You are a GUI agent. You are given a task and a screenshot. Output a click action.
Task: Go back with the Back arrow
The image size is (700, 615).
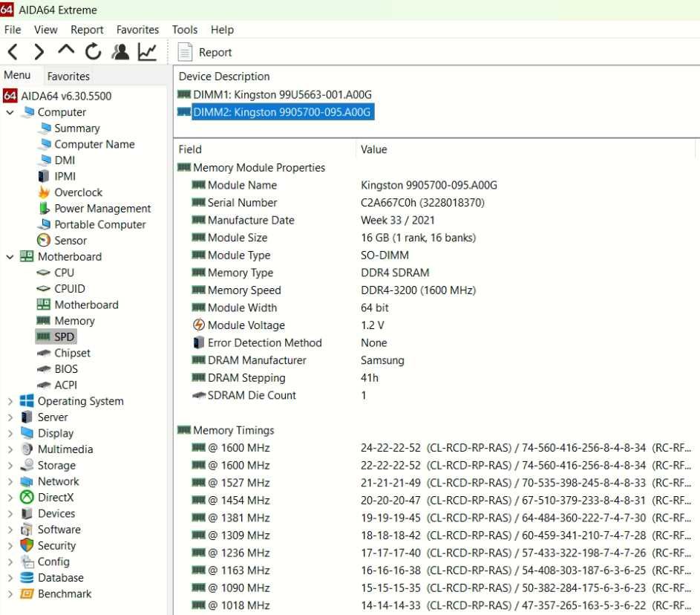[13, 52]
